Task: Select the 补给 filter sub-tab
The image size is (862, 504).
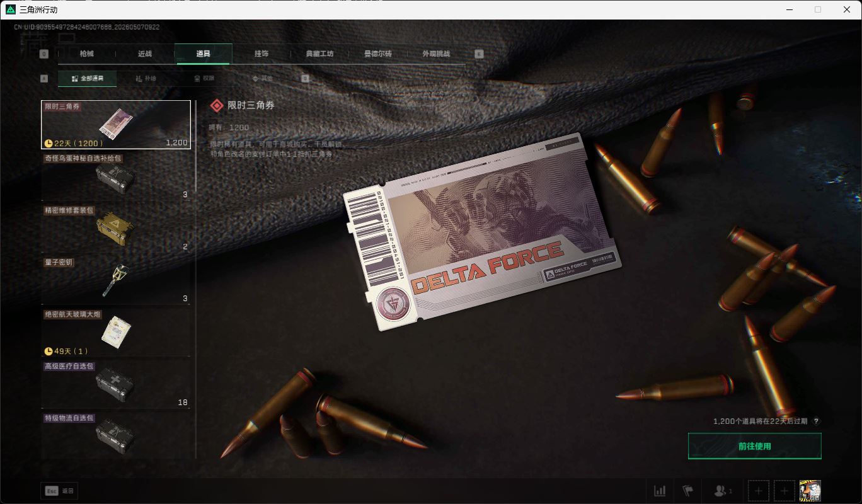Action: coord(146,79)
